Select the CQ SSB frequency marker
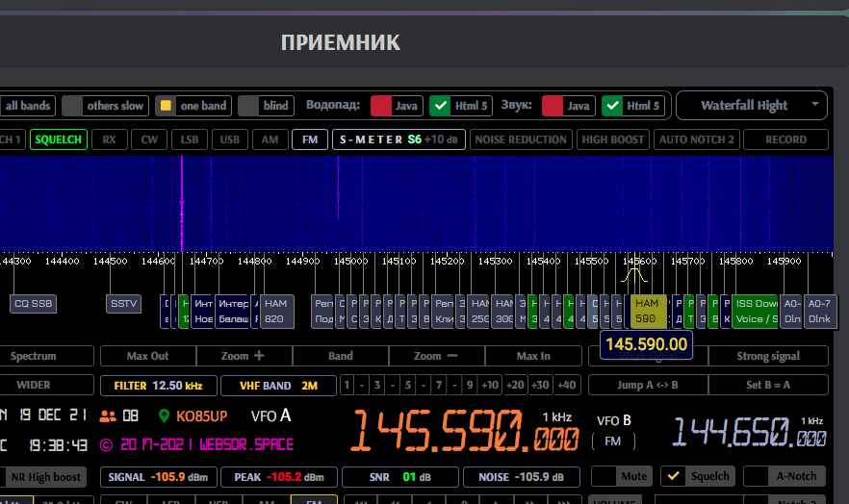 tap(34, 304)
